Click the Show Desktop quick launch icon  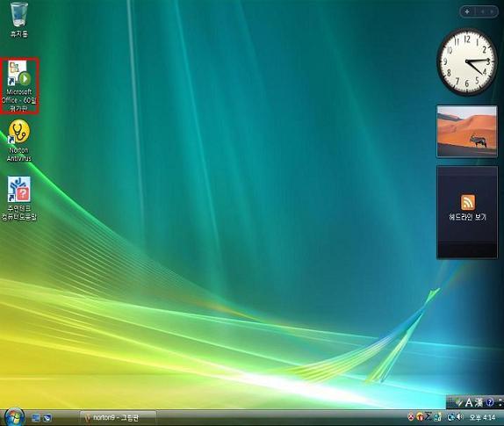(x=36, y=418)
